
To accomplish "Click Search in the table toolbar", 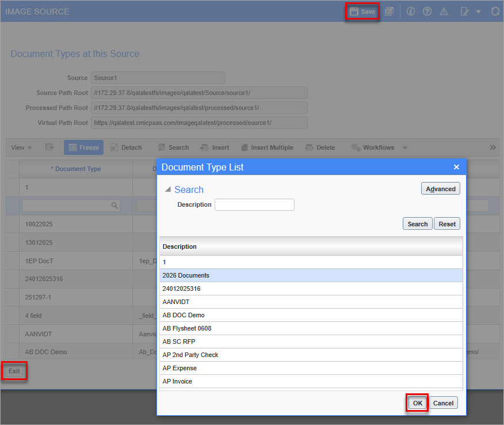I will 174,147.
